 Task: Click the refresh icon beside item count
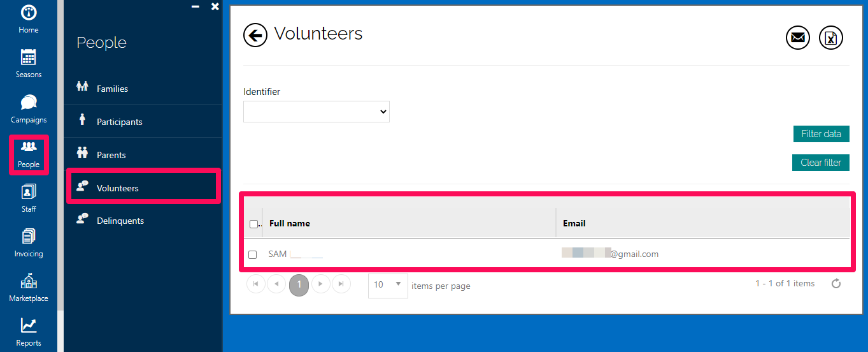click(836, 284)
